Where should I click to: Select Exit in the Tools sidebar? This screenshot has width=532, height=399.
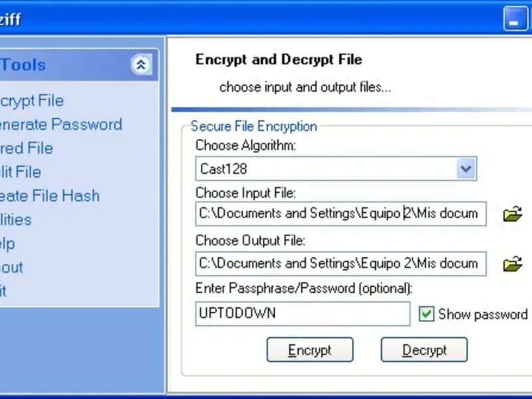[3, 291]
